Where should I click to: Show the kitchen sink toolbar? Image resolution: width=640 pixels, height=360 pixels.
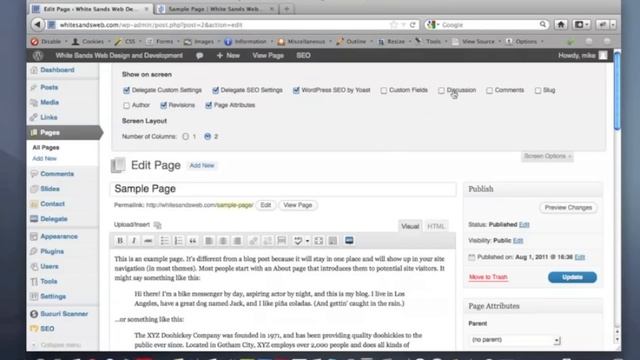click(333, 241)
